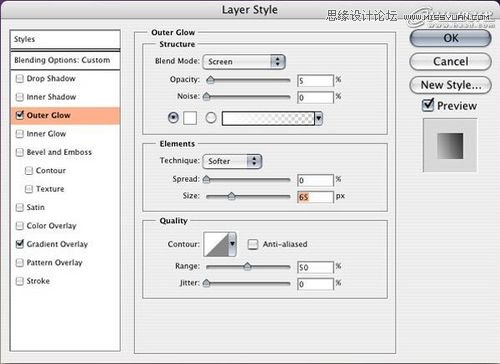Enable the Satin checkbox

[20, 207]
